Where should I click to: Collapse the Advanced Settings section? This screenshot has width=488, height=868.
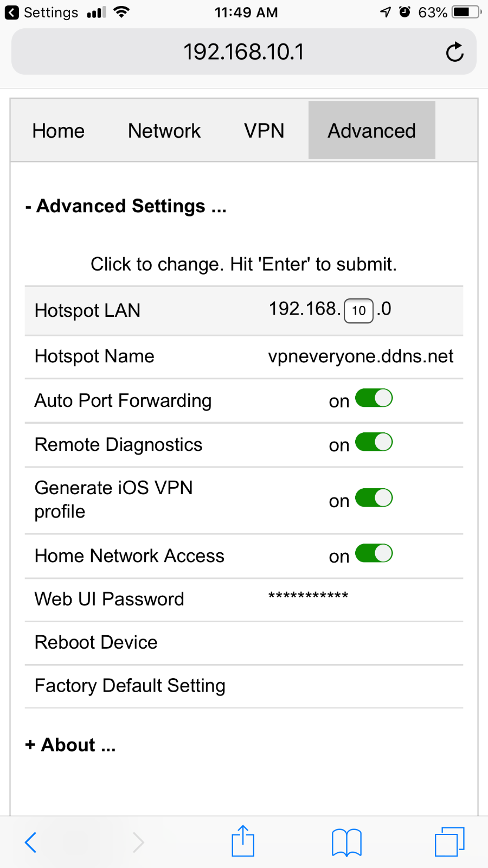(x=126, y=206)
